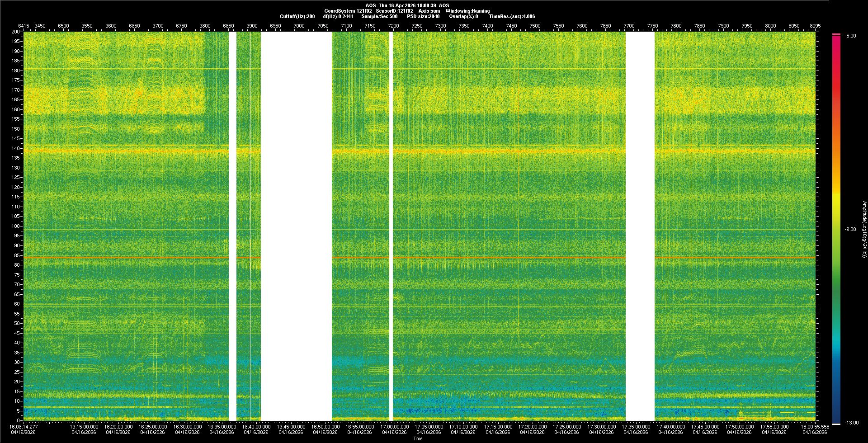Select the Axis:sum header label
868x443 pixels.
[429, 11]
